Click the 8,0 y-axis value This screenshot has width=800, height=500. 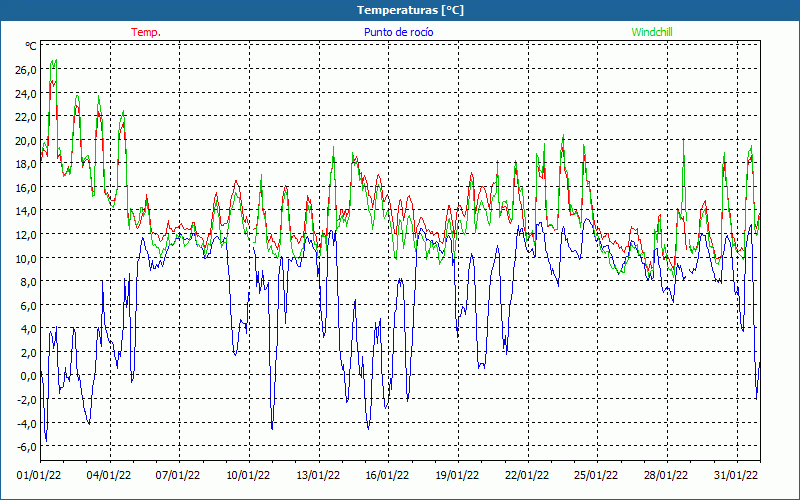click(28, 282)
